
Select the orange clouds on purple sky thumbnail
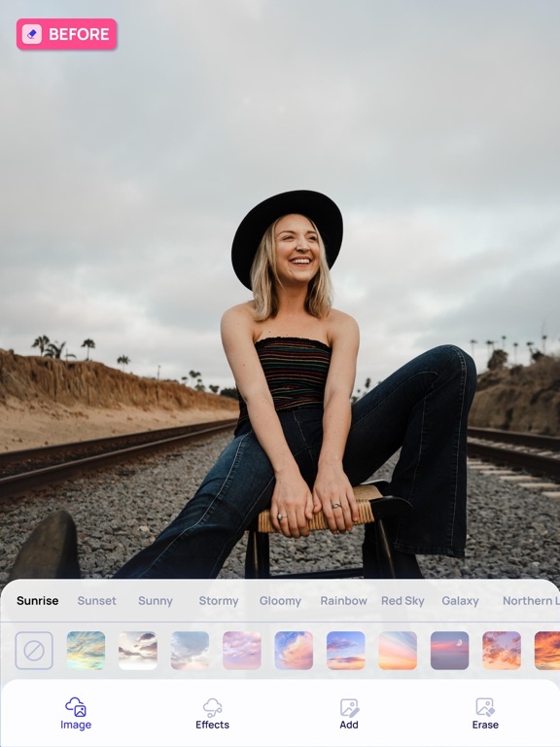tap(502, 651)
